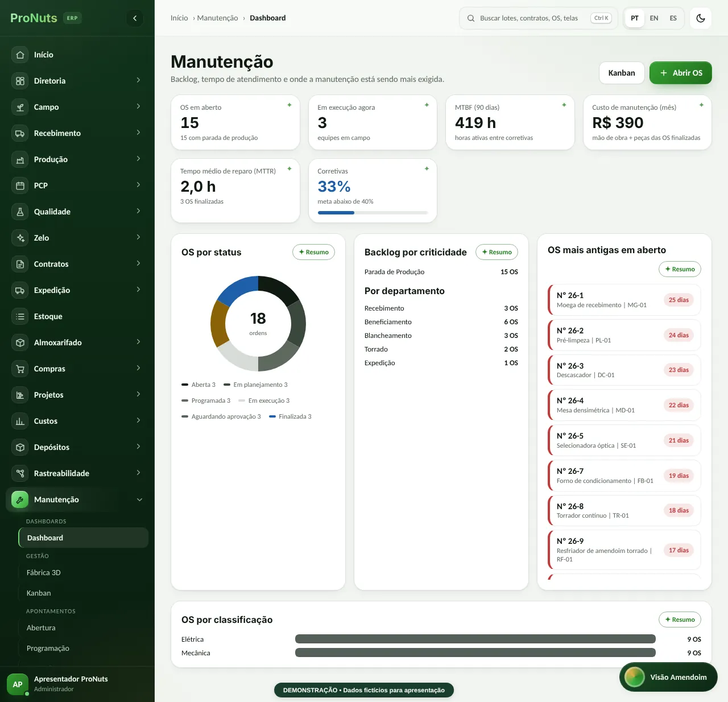Click the sparkle icon on Corretivas card

[427, 168]
